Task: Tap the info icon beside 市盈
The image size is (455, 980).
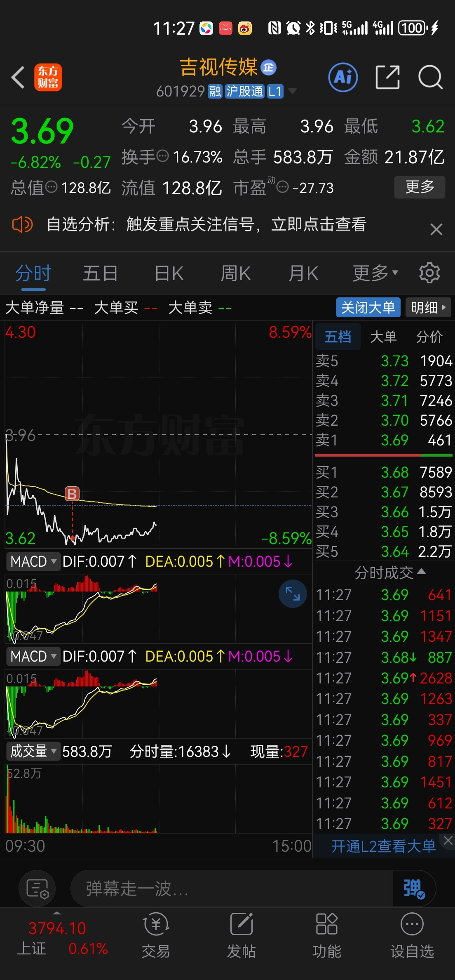Action: point(282,187)
